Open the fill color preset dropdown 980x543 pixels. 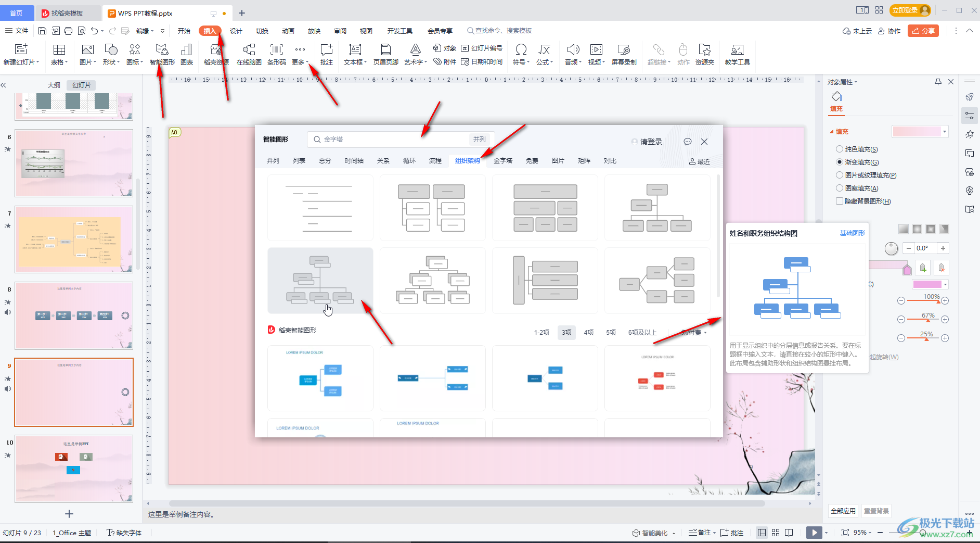click(x=945, y=131)
